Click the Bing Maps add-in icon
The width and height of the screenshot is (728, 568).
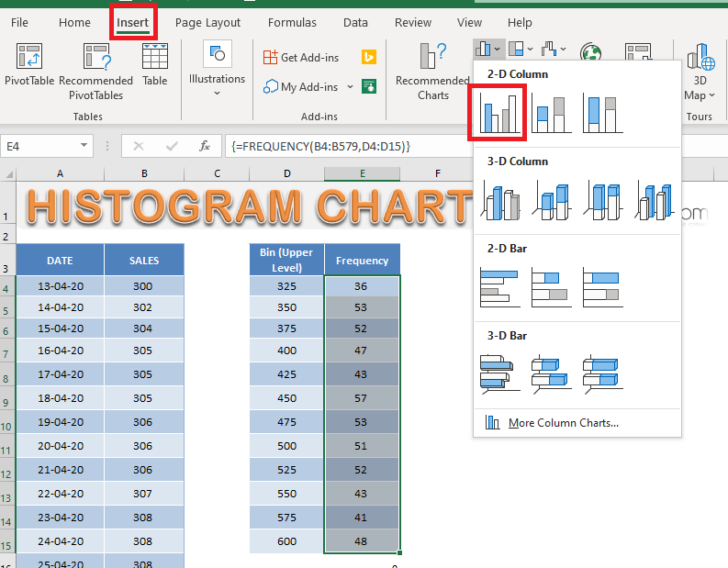coord(369,57)
